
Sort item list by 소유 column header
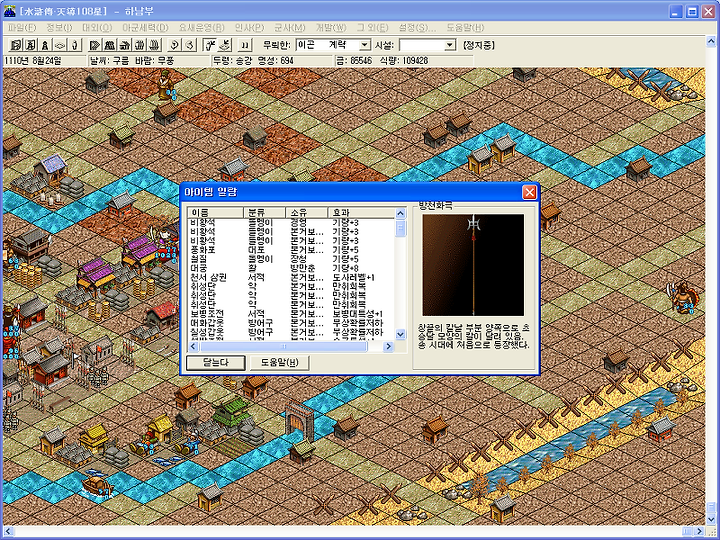tap(307, 213)
